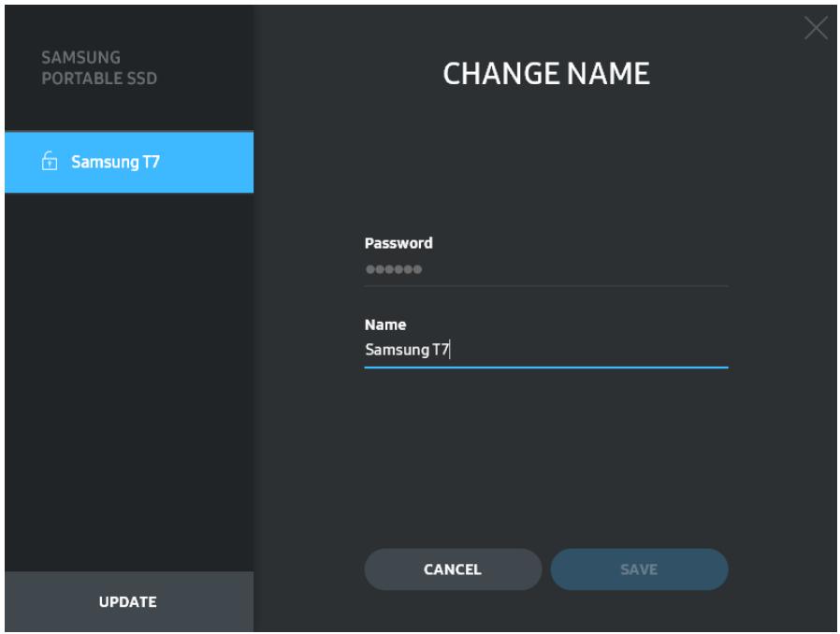This screenshot has width=840, height=634.
Task: Open the Update section at sidebar bottom
Action: (x=129, y=602)
